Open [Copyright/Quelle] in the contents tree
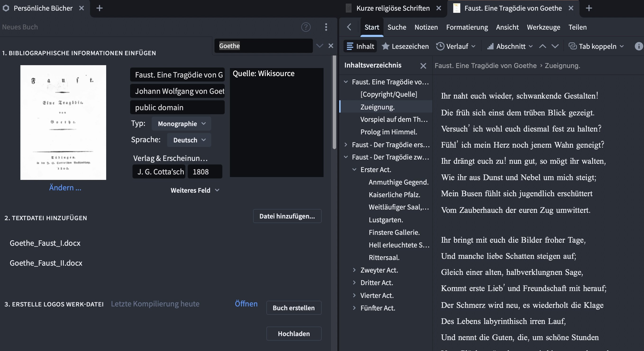Image resolution: width=644 pixels, height=351 pixels. (x=388, y=94)
